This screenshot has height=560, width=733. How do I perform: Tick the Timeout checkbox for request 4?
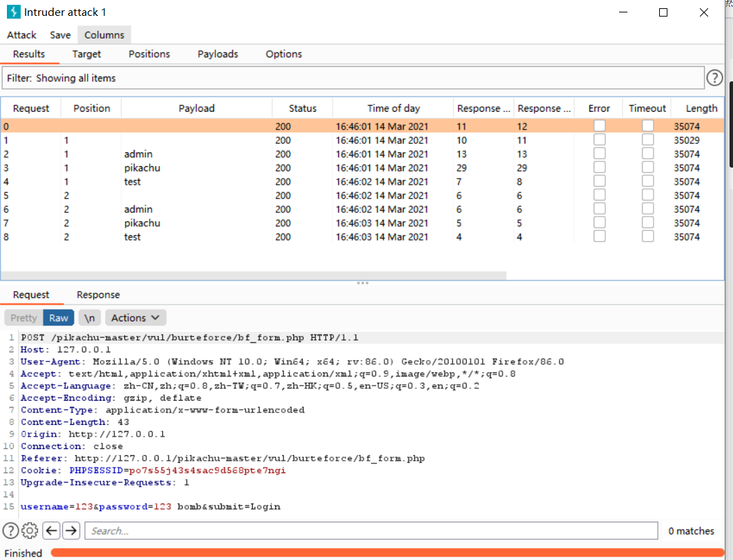[x=647, y=181]
